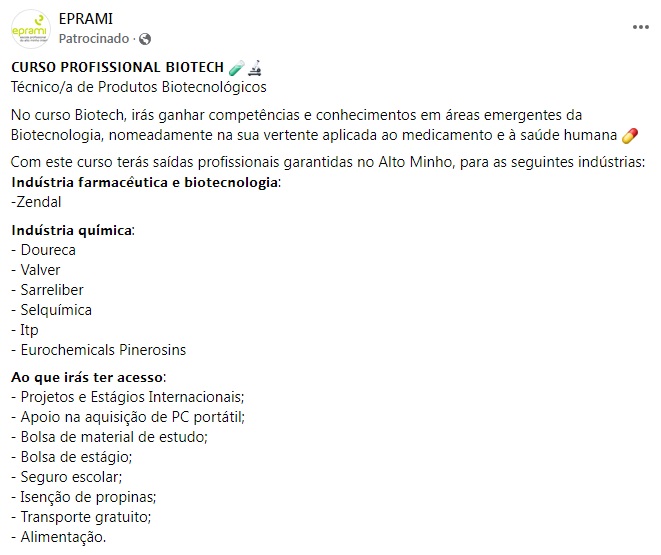Click 'Apoio na aquisição de PC portátil' line
Screen dimensions: 661x555
pyautogui.click(x=129, y=417)
